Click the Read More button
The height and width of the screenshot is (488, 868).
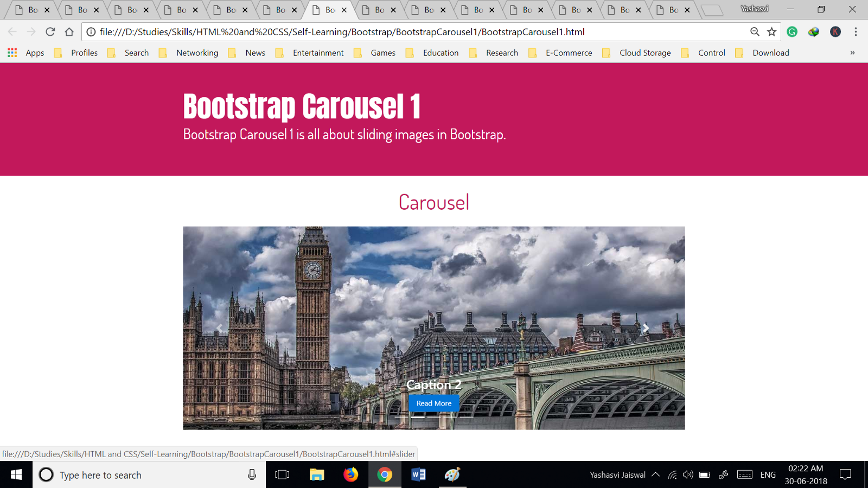coord(434,403)
